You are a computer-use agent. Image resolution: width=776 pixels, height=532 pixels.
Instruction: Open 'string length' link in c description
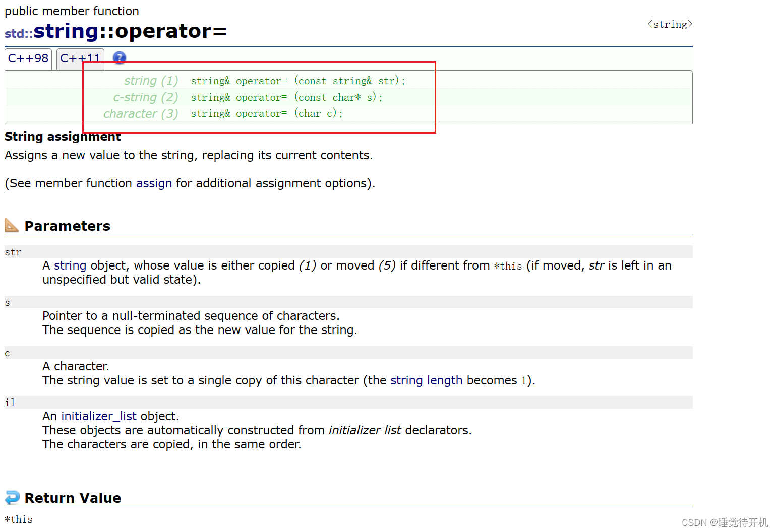tap(426, 380)
